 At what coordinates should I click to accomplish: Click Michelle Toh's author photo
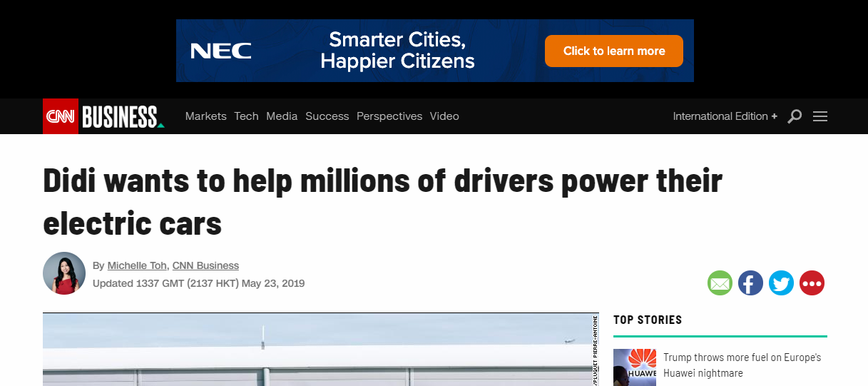pos(64,273)
